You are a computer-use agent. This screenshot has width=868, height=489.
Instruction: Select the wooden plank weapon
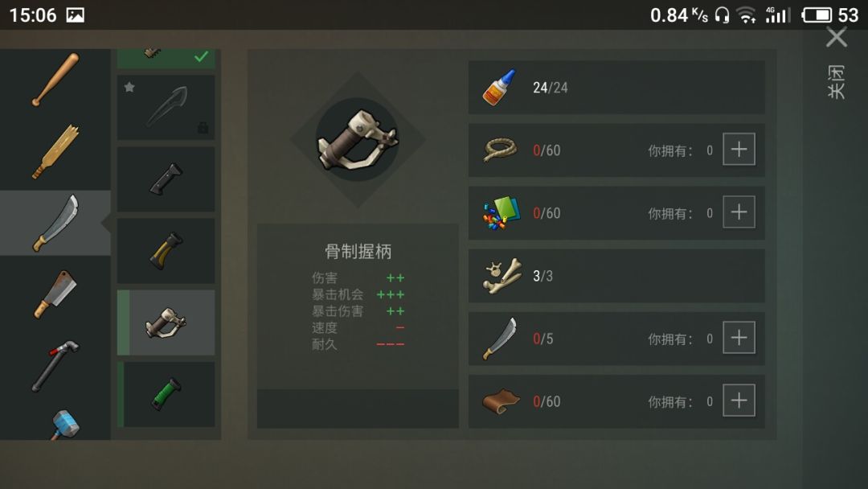[x=55, y=151]
